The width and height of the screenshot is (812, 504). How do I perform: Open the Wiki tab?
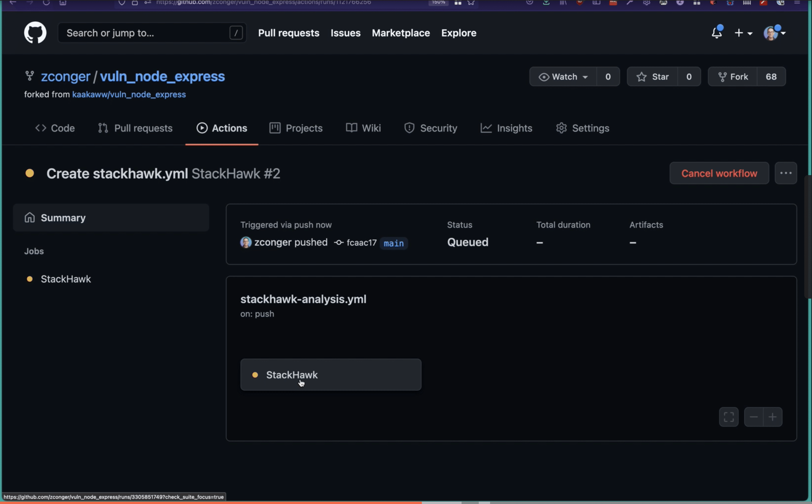pos(364,128)
